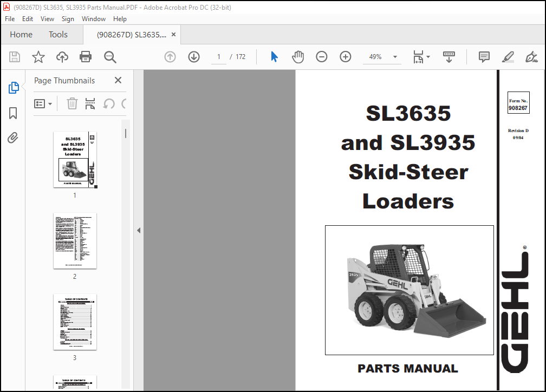
Task: Print the document
Action: (x=86, y=57)
